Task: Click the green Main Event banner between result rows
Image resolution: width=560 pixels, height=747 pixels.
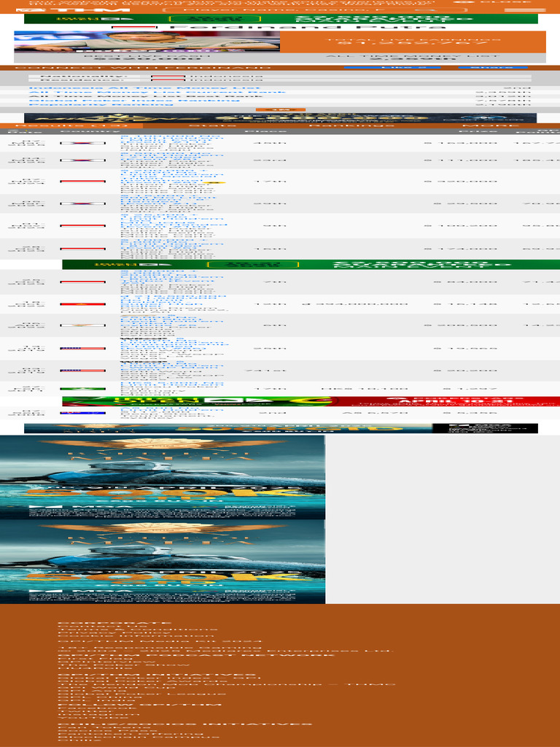Action: (311, 264)
